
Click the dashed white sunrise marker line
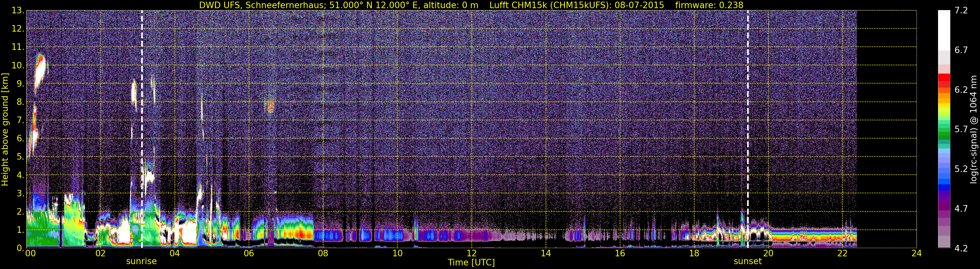coord(142,129)
